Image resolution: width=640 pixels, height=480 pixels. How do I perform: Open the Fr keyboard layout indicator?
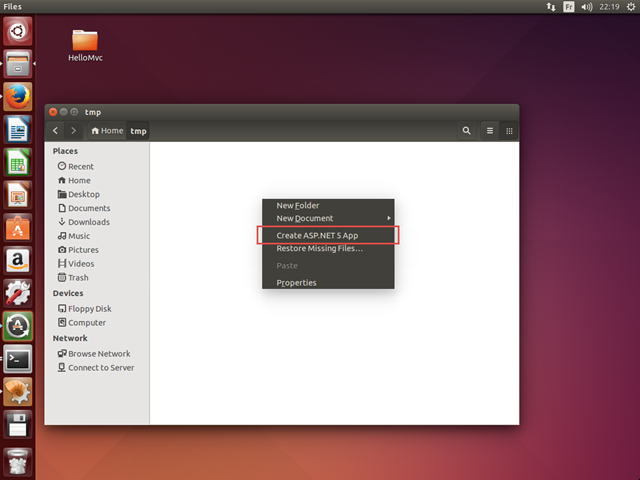point(569,7)
